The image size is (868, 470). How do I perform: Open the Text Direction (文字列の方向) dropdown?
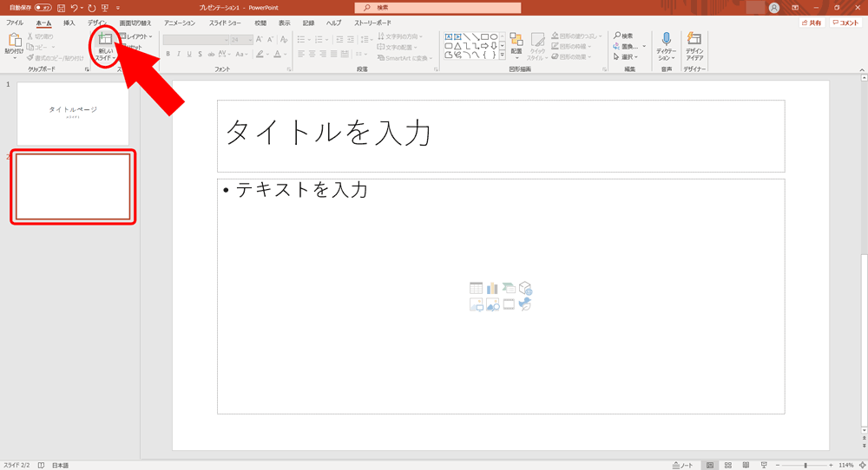pos(399,36)
